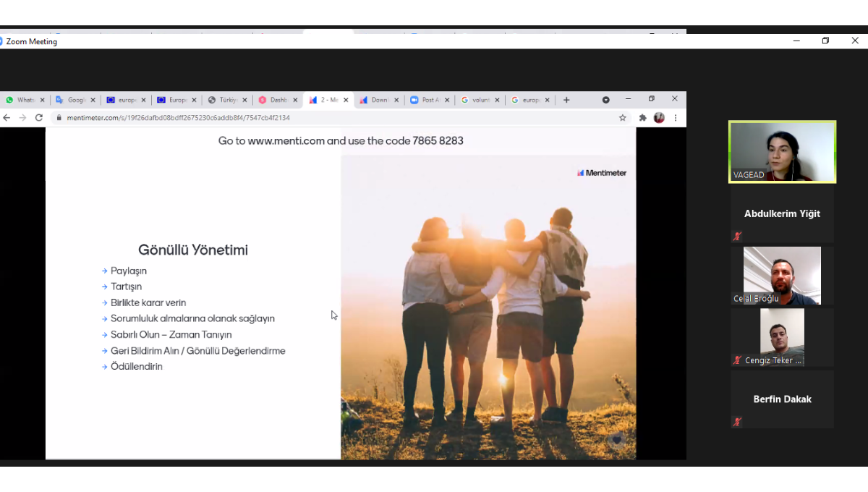Switch to the Türkiye tab
Image resolution: width=868 pixels, height=492 pixels.
(x=224, y=100)
